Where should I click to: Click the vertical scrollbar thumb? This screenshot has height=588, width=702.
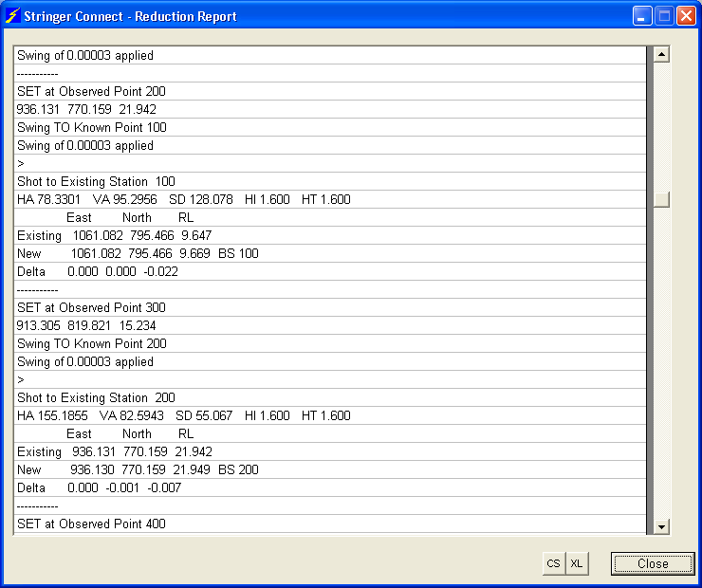tap(661, 199)
